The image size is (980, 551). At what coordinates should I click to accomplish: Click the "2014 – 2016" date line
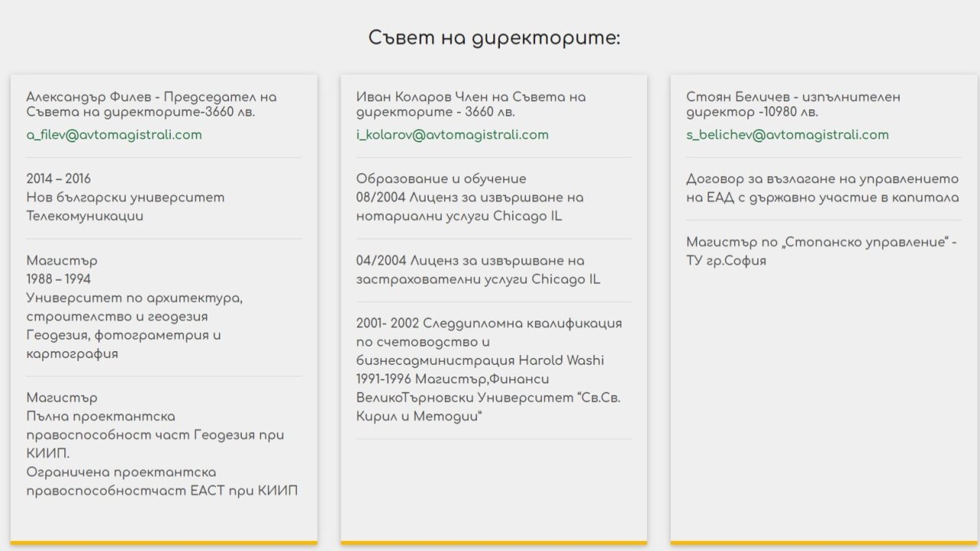[x=58, y=179]
